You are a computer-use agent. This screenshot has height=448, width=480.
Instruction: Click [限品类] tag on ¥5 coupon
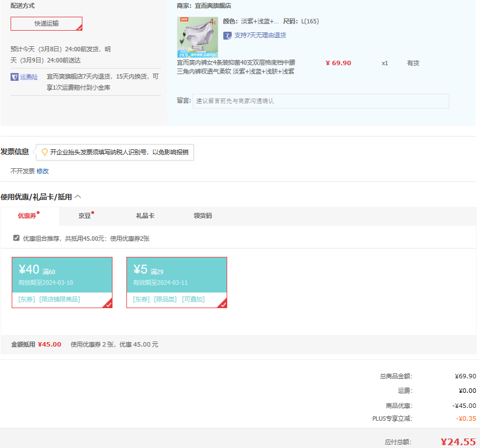pos(165,299)
